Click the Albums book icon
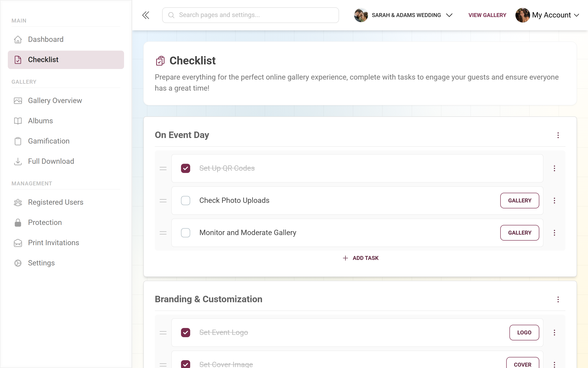 coord(18,121)
